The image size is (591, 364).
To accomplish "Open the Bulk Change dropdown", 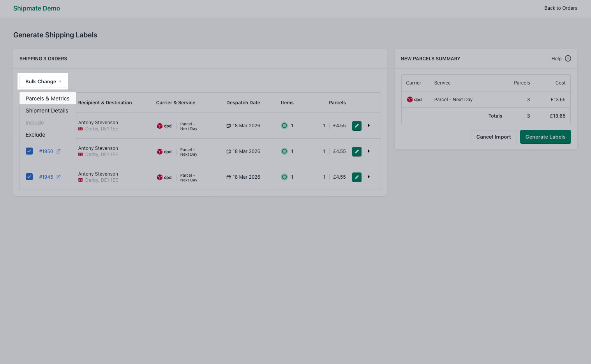I will click(x=43, y=81).
